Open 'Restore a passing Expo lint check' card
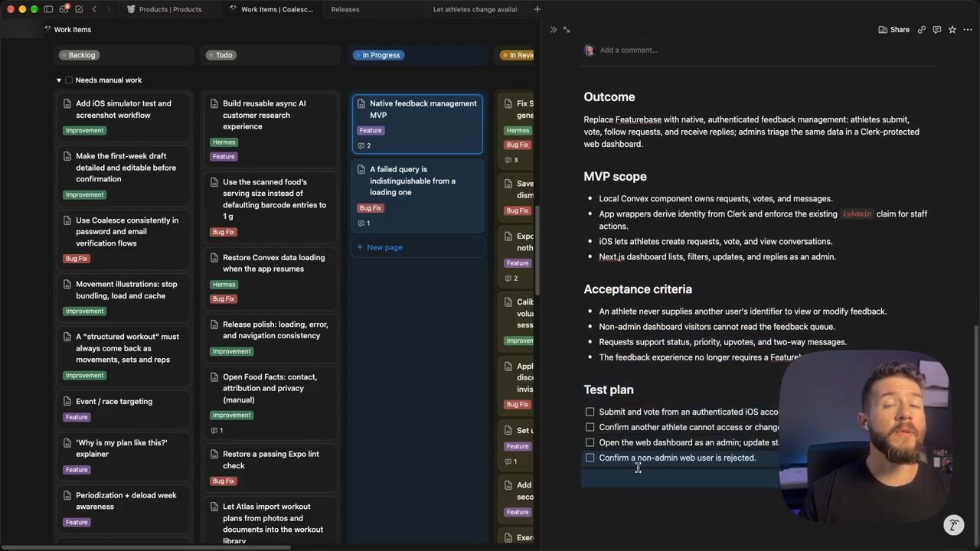The width and height of the screenshot is (980, 551). click(271, 468)
